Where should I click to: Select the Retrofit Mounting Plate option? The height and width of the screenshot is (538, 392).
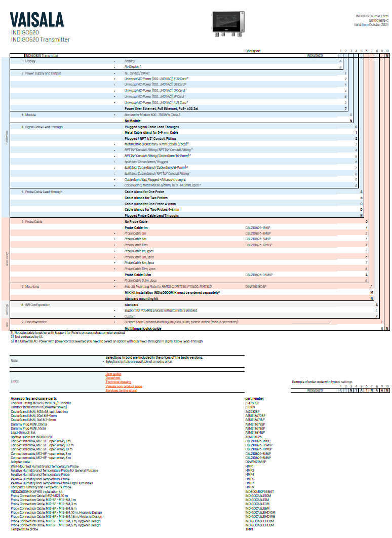(168, 287)
